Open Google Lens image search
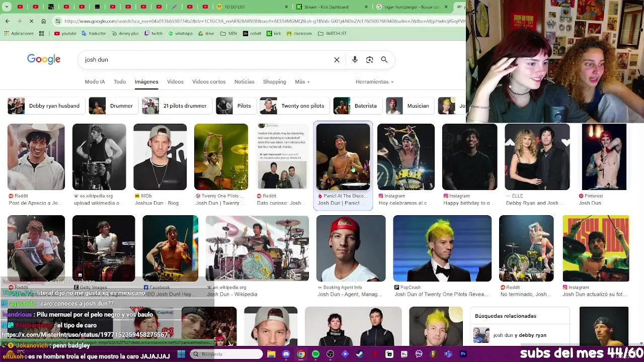 [x=370, y=60]
